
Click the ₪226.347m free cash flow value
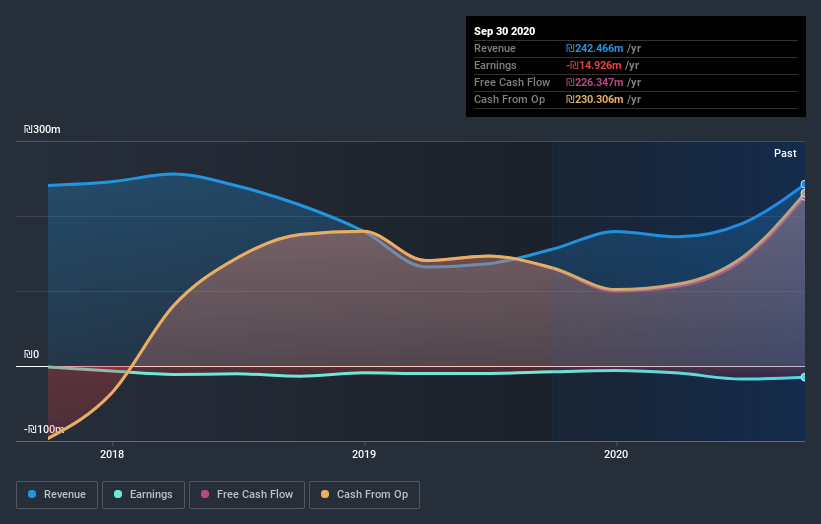click(594, 82)
